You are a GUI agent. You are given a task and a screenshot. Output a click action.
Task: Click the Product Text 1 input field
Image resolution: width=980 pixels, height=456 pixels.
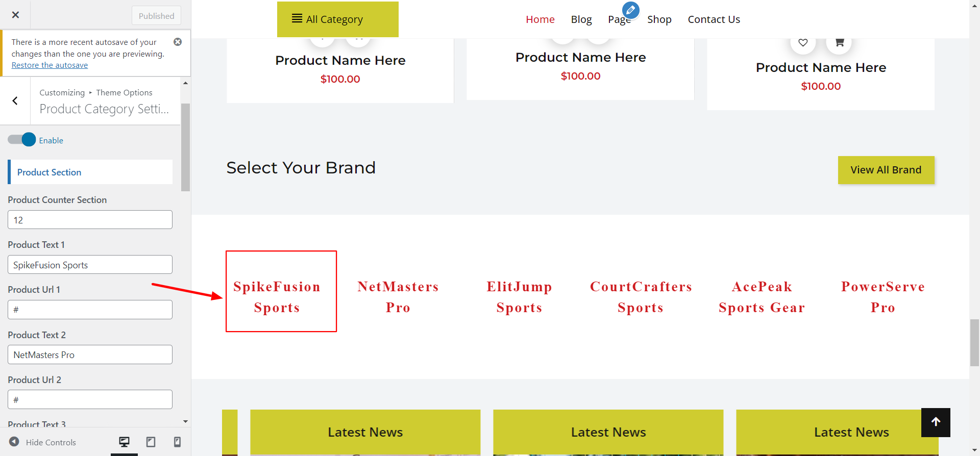[90, 265]
